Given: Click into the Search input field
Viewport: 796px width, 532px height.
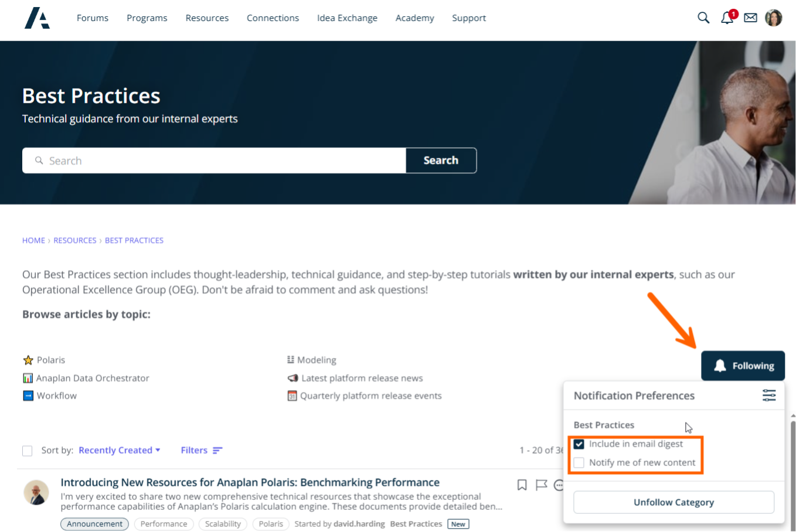Looking at the screenshot, I should coord(214,161).
